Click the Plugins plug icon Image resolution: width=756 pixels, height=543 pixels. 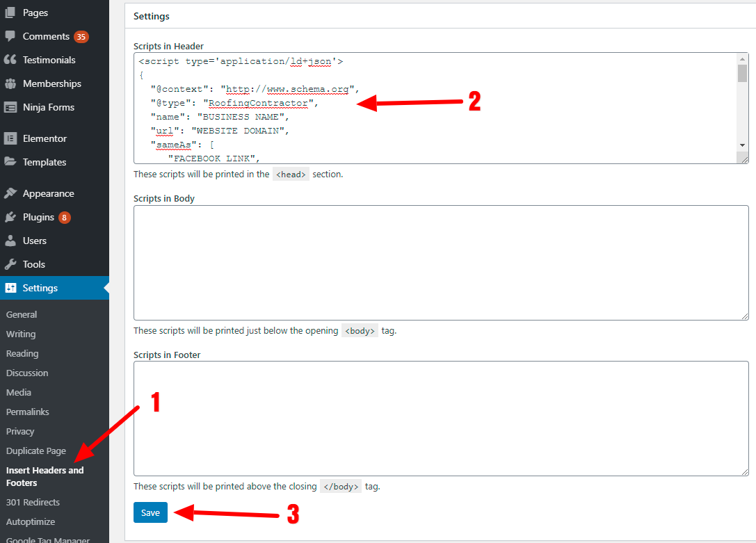10,217
